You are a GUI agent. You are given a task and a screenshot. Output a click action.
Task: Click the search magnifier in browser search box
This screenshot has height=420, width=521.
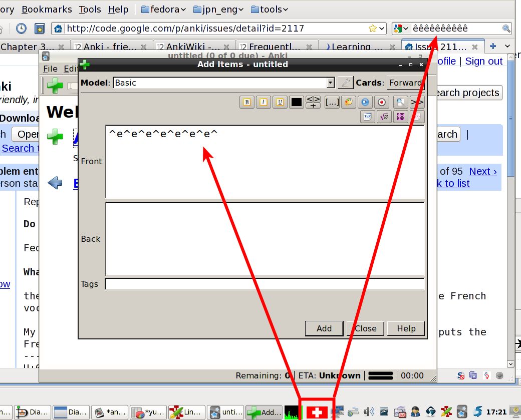pyautogui.click(x=506, y=29)
